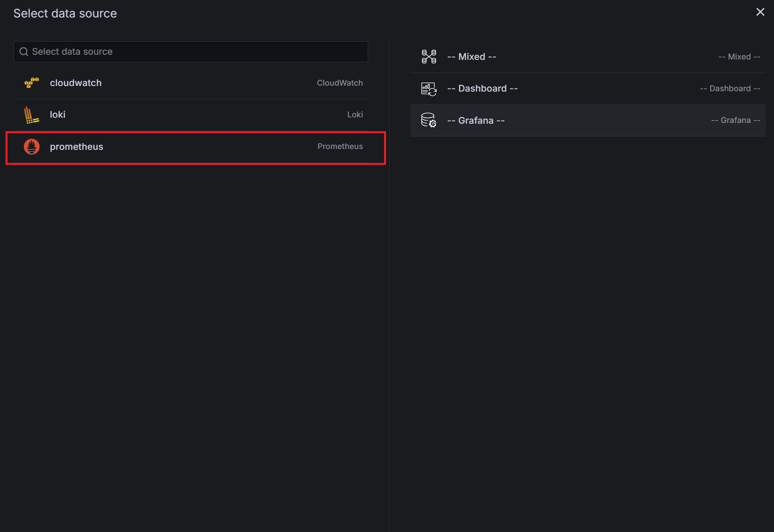
Task: Click the CloudWatch type label on right
Action: 340,83
